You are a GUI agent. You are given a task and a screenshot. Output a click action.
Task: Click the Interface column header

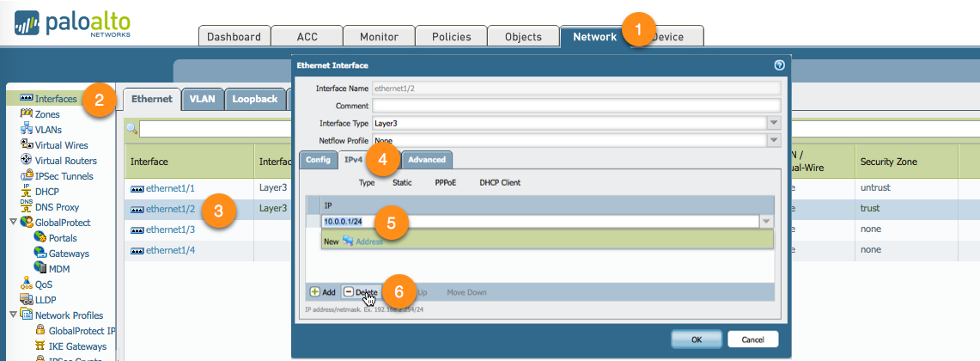189,162
